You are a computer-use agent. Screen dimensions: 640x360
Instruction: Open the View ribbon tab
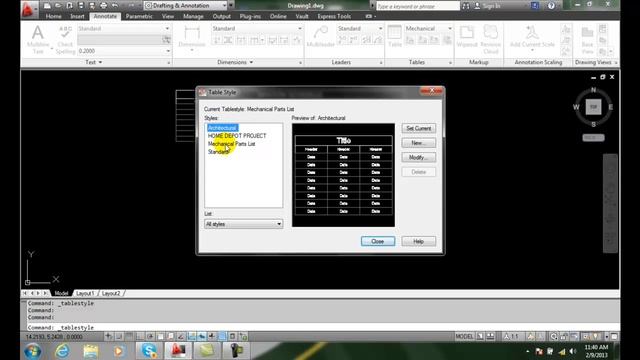tap(168, 16)
